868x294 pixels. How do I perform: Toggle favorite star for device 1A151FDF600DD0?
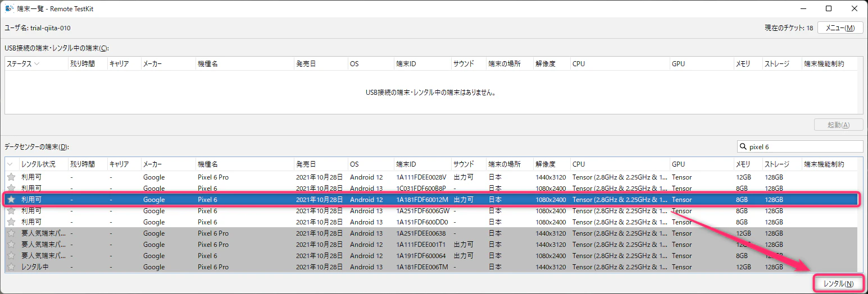tap(11, 222)
